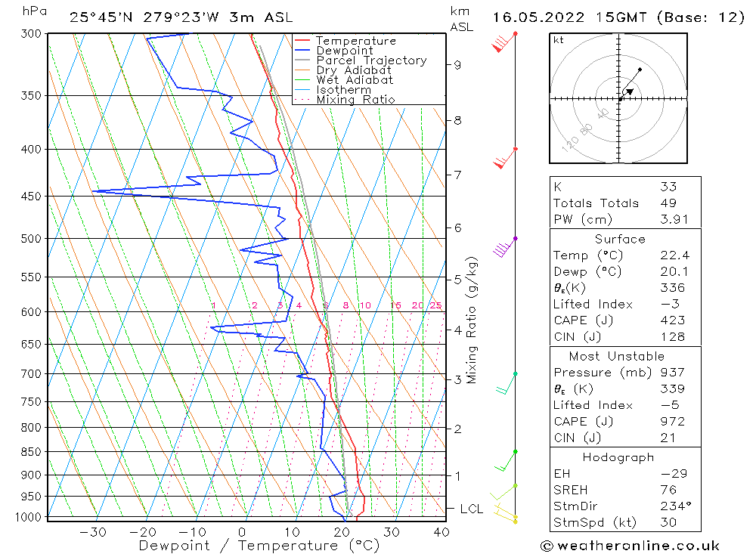
Task: Click the 'km ASL' altitude label
Action: 461,19
